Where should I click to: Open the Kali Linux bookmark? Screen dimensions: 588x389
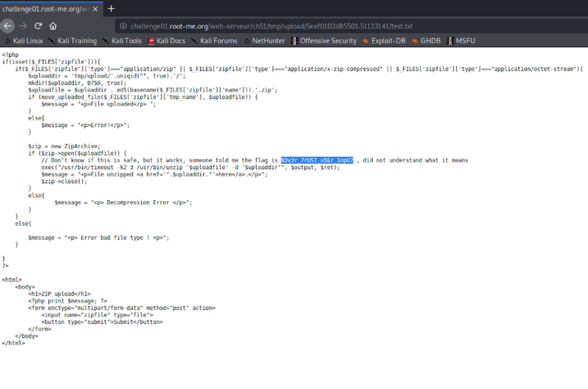[x=24, y=41]
